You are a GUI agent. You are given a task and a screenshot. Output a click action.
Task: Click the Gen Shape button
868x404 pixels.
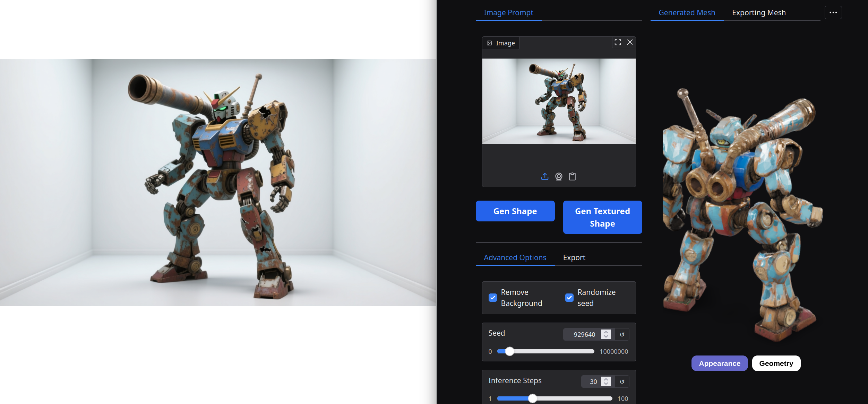tap(515, 211)
